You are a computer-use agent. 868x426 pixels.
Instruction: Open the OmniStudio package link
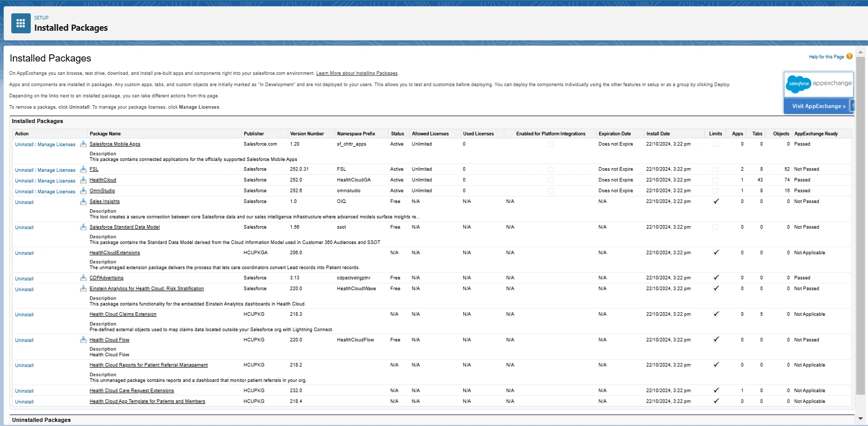pos(102,191)
